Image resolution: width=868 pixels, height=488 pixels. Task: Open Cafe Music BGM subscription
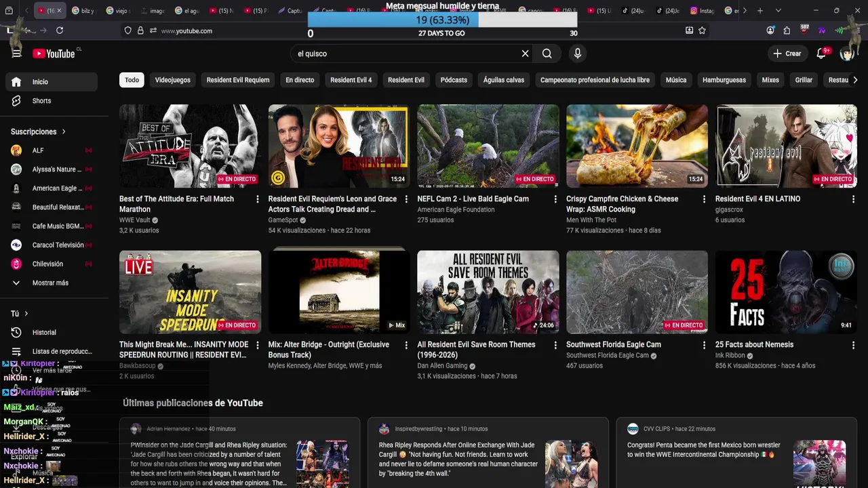(x=52, y=226)
